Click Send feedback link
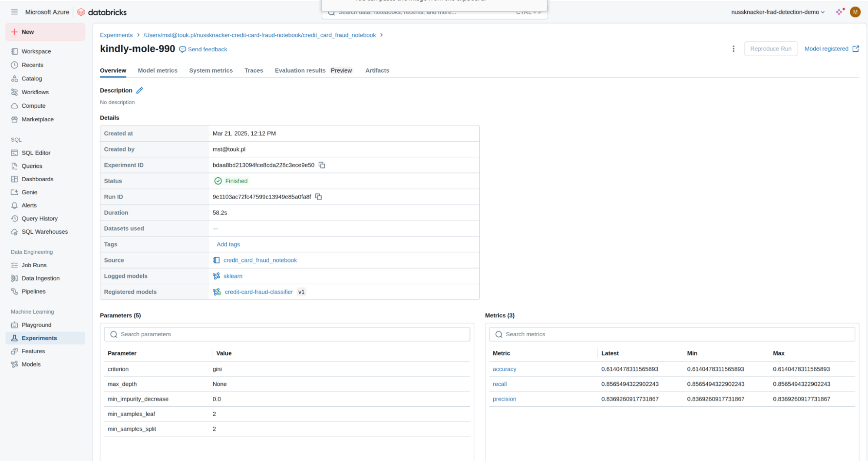This screenshot has height=461, width=868. point(203,50)
